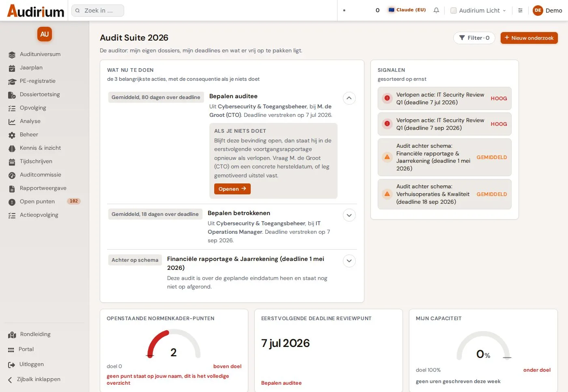Click the Open punten alert icon

click(x=12, y=202)
